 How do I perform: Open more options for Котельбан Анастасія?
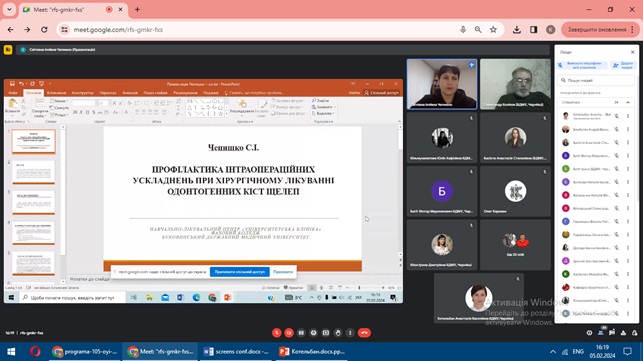click(628, 116)
